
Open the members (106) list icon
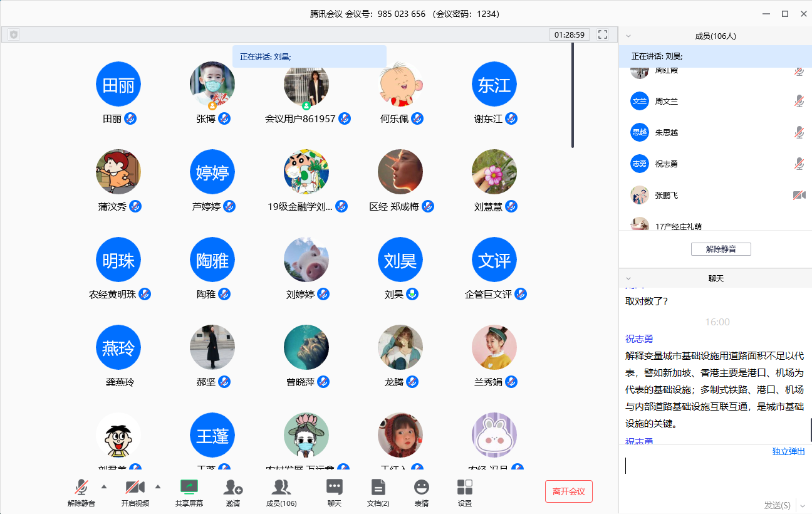coord(281,487)
